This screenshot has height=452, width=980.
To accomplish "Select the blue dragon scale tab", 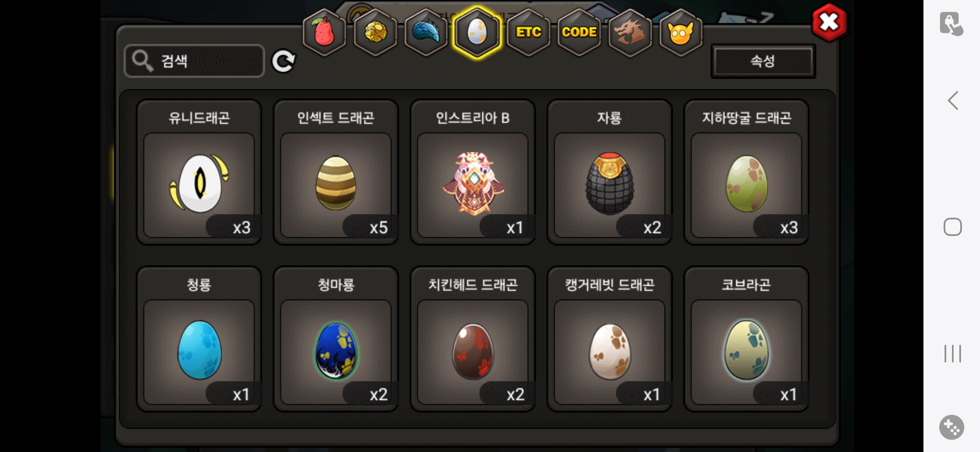I will click(x=426, y=33).
